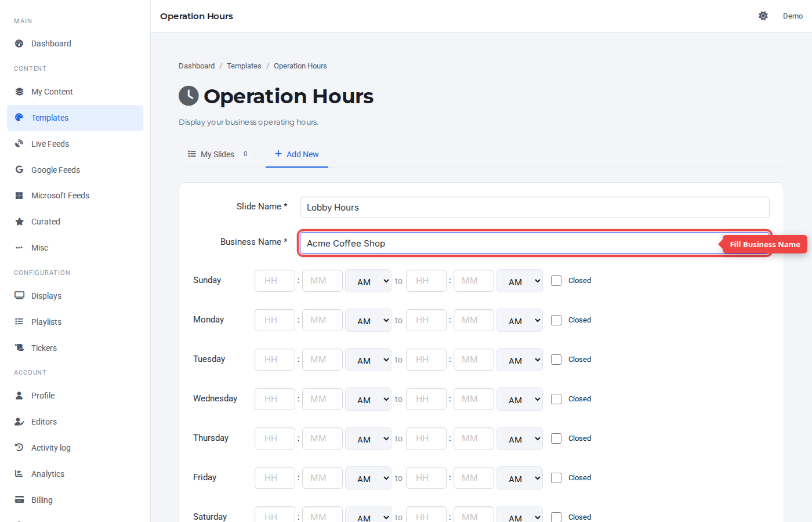Focus Tuesday closing HH field
The height and width of the screenshot is (522, 812).
coord(426,360)
